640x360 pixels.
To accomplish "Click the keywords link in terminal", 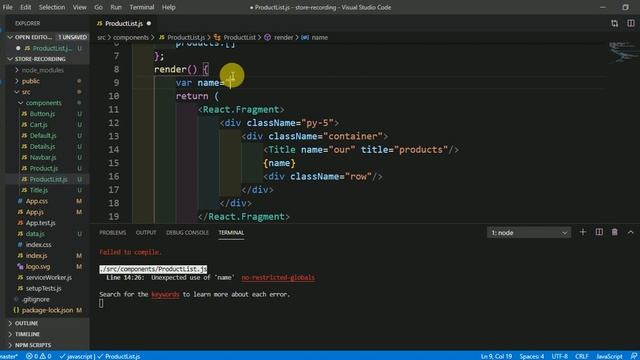I will (x=165, y=294).
